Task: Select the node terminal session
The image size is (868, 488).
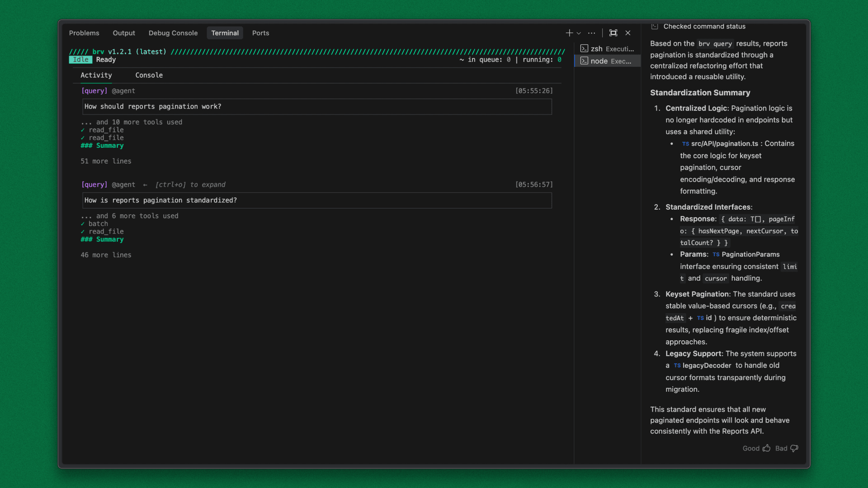Action: pos(607,61)
